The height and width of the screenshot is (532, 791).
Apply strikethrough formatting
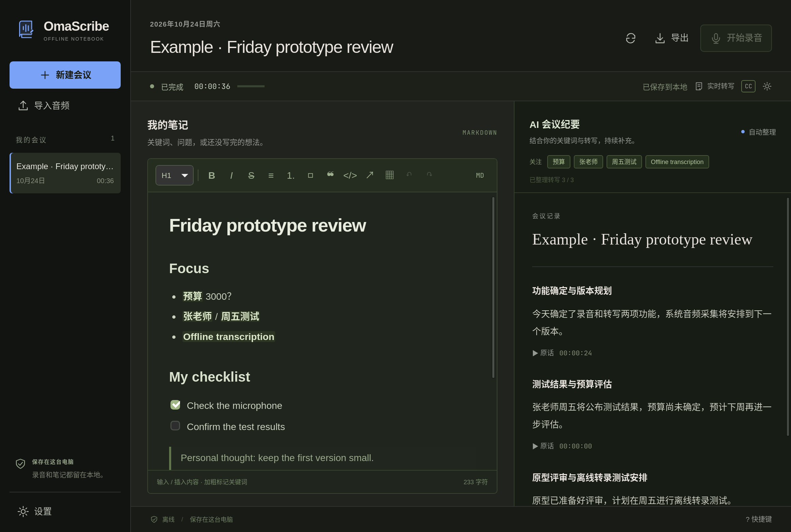251,175
